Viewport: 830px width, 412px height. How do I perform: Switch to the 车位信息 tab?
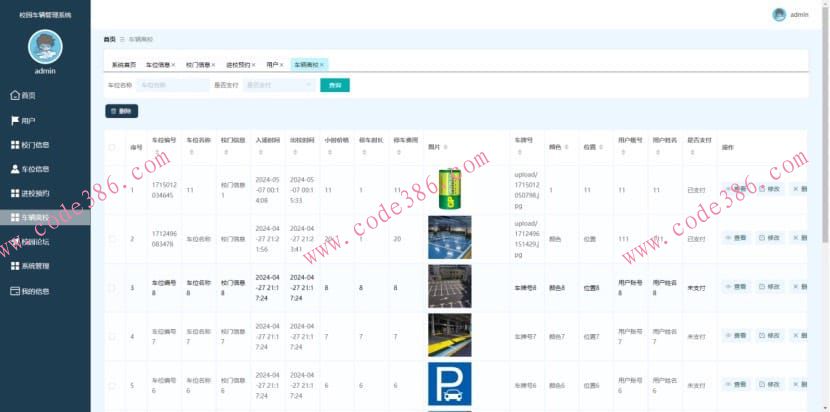158,65
